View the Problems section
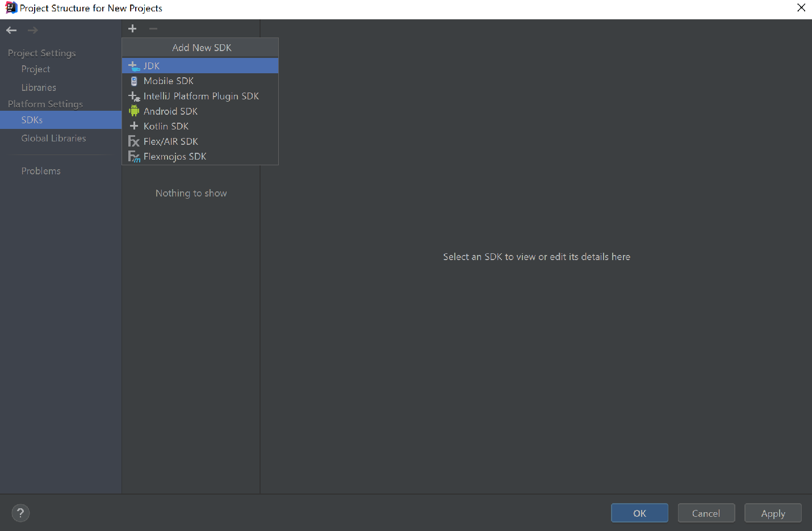Image resolution: width=812 pixels, height=531 pixels. point(41,170)
